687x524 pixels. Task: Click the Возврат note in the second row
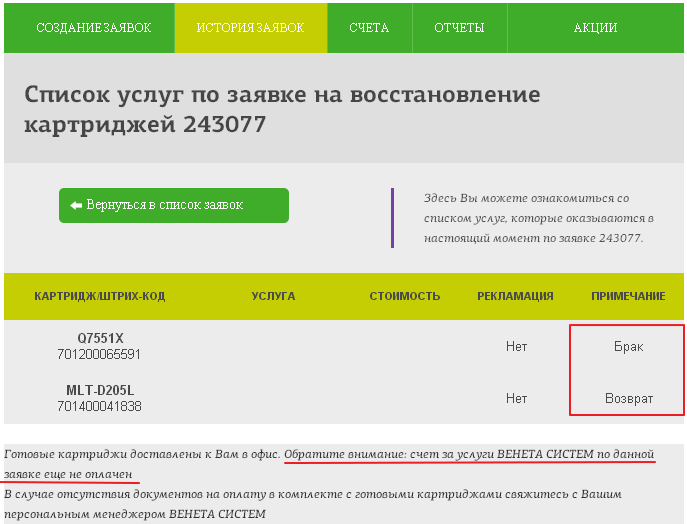(628, 398)
